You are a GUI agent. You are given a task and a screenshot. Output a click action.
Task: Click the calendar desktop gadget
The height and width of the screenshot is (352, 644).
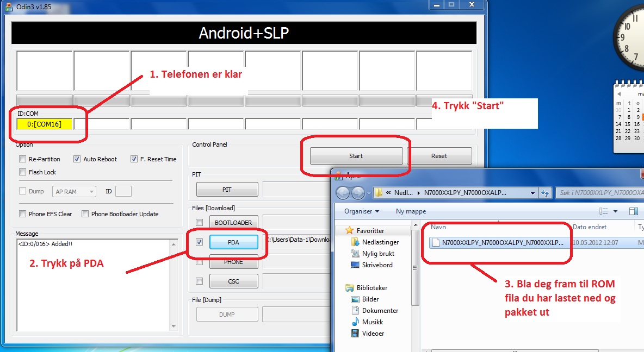(628, 117)
